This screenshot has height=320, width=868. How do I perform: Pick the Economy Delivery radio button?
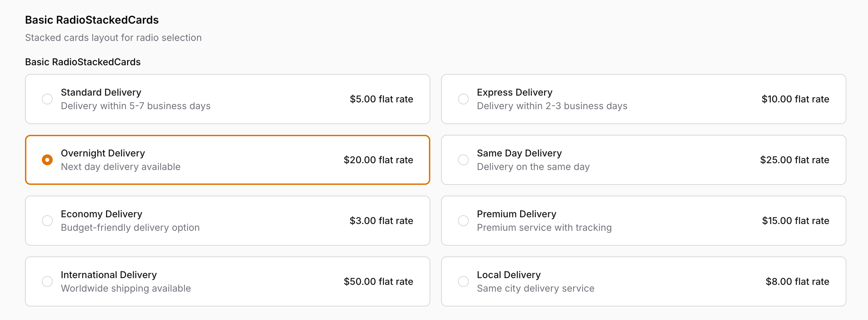click(47, 221)
